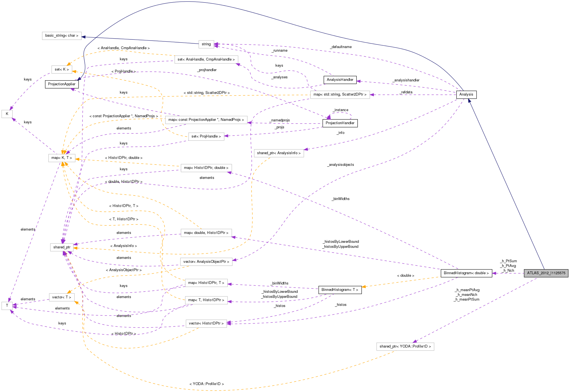
Task: Click the _instance edge label
Action: coord(340,110)
